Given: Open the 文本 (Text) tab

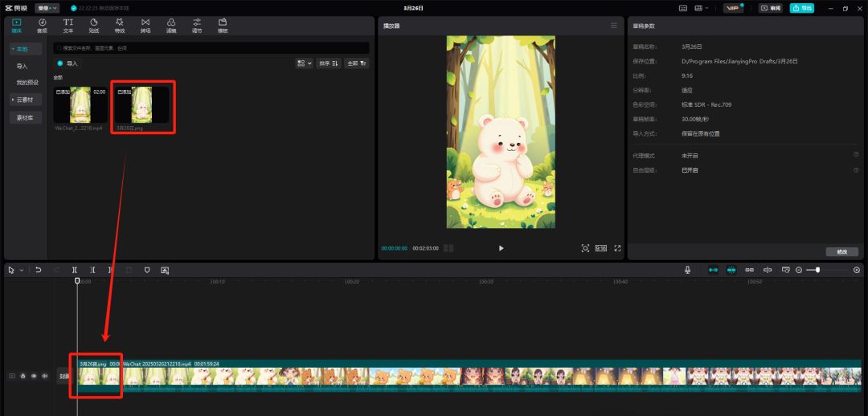Looking at the screenshot, I should click(68, 25).
